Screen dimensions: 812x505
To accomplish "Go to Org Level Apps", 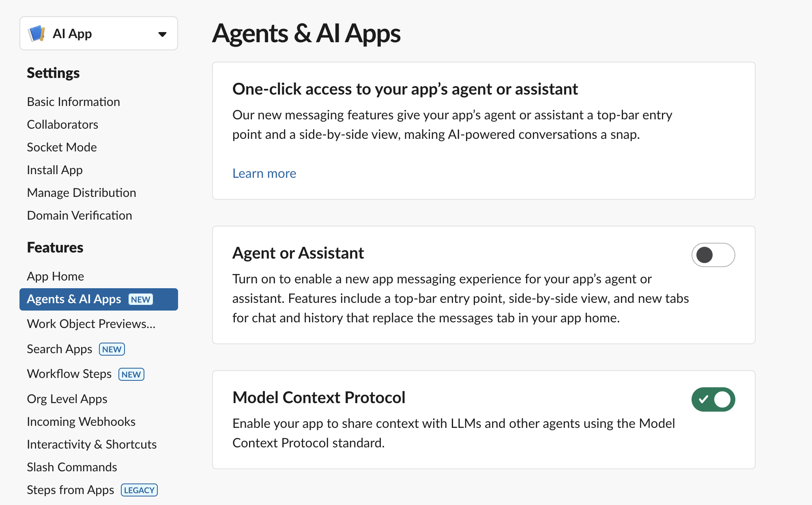I will (x=67, y=399).
